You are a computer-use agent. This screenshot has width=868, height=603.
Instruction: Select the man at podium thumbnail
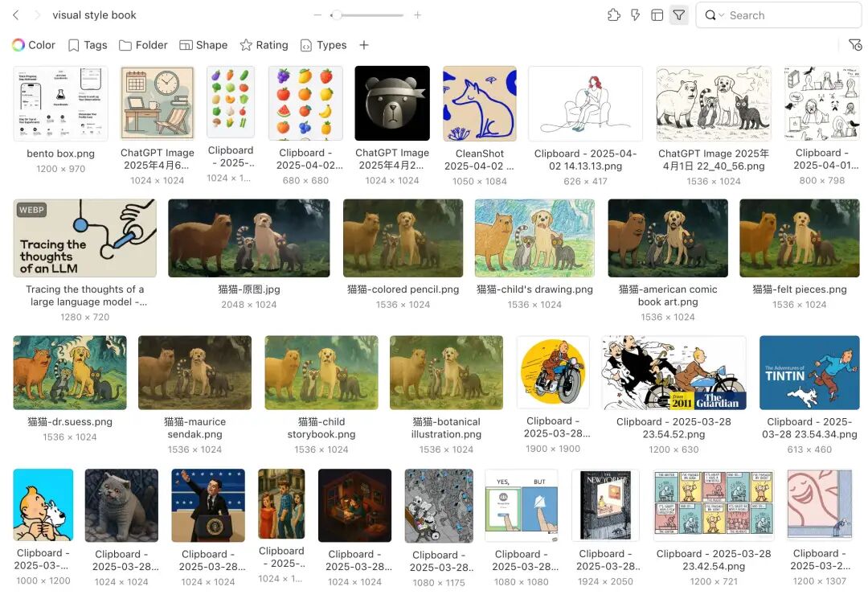point(208,505)
